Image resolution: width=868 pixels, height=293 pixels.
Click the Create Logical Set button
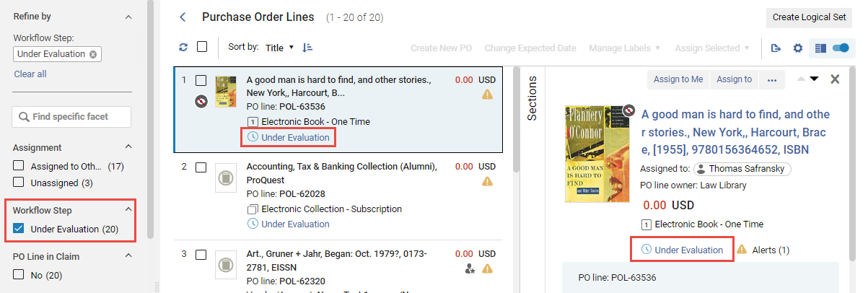pyautogui.click(x=808, y=17)
